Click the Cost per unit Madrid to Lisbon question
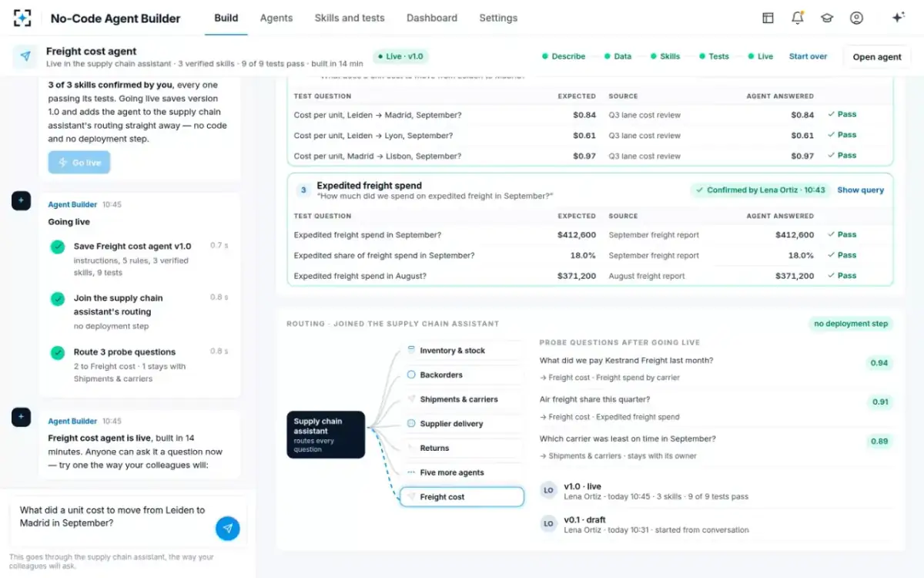Screen dimensions: 924x578 click(377, 156)
